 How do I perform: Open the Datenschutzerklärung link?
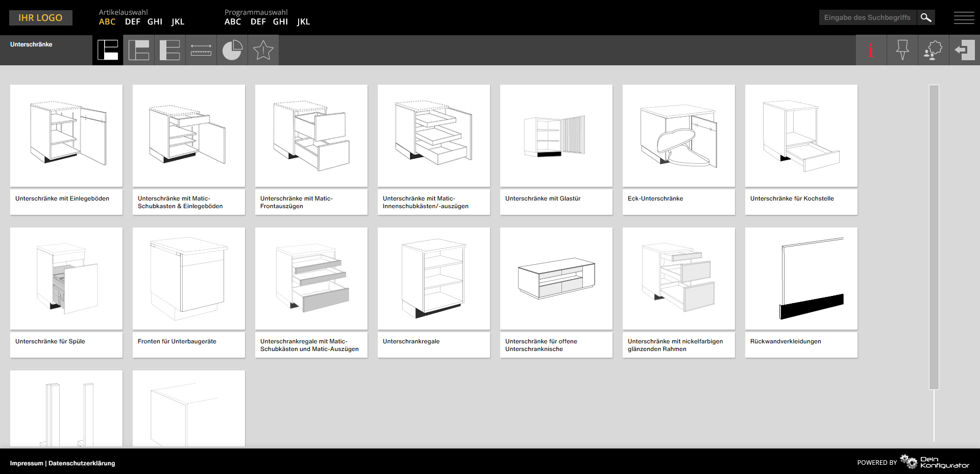(x=82, y=463)
